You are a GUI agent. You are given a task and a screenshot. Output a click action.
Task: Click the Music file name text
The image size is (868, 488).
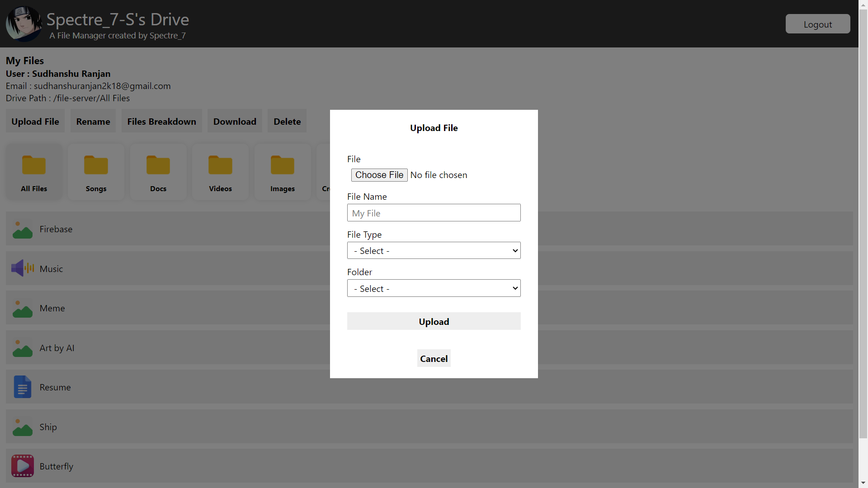51,269
